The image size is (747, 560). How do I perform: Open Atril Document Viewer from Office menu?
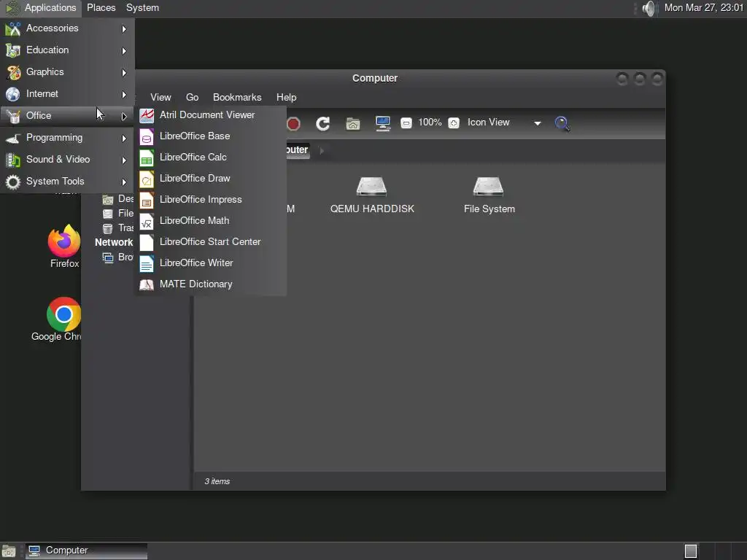[211, 114]
